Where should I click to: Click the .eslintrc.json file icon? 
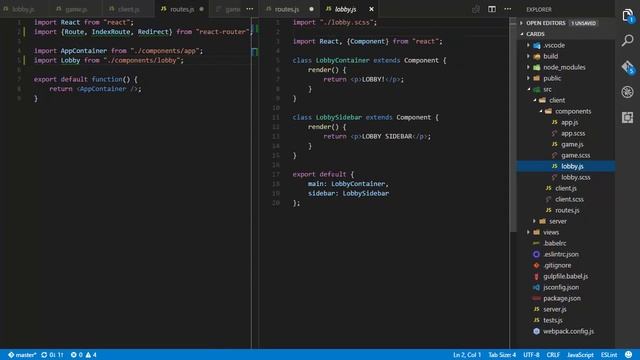(536, 254)
